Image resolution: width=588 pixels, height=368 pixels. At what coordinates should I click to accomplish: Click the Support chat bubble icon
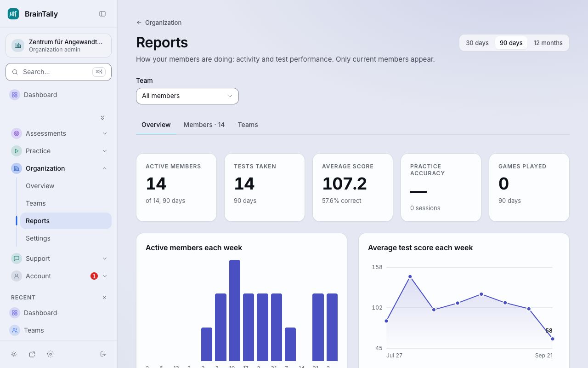click(17, 259)
